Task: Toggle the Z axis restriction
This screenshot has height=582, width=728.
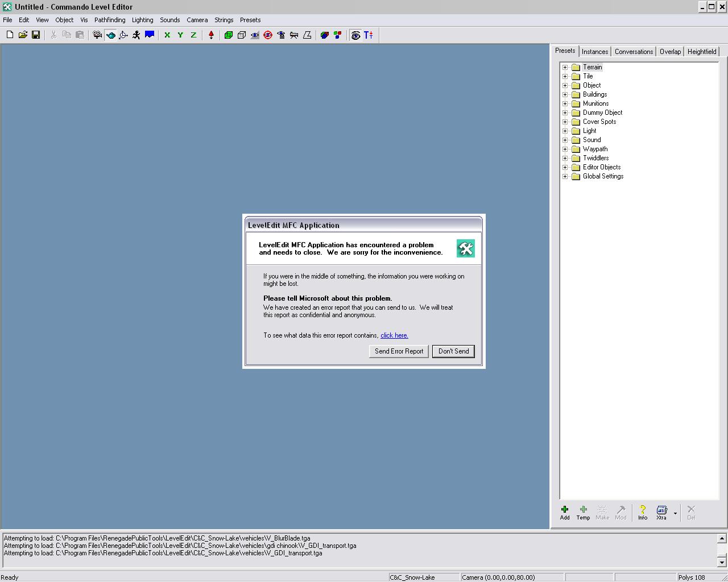Action: point(193,35)
